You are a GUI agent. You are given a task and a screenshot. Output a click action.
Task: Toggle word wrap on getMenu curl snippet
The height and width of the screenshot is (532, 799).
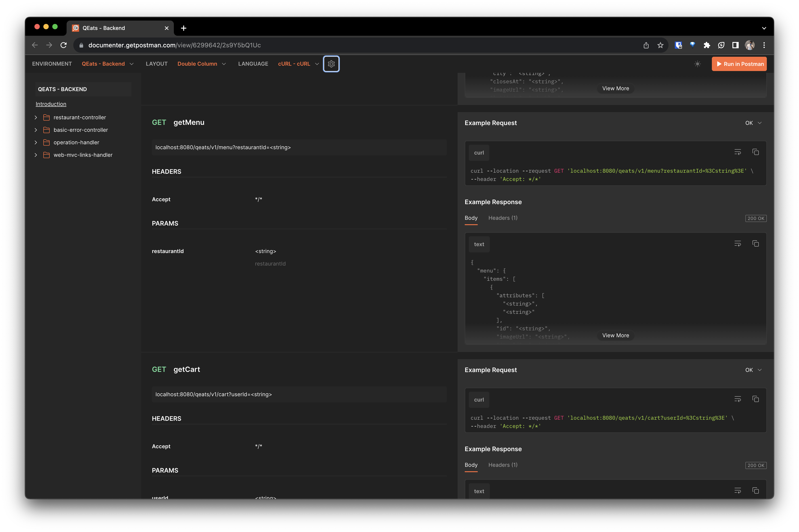point(738,152)
